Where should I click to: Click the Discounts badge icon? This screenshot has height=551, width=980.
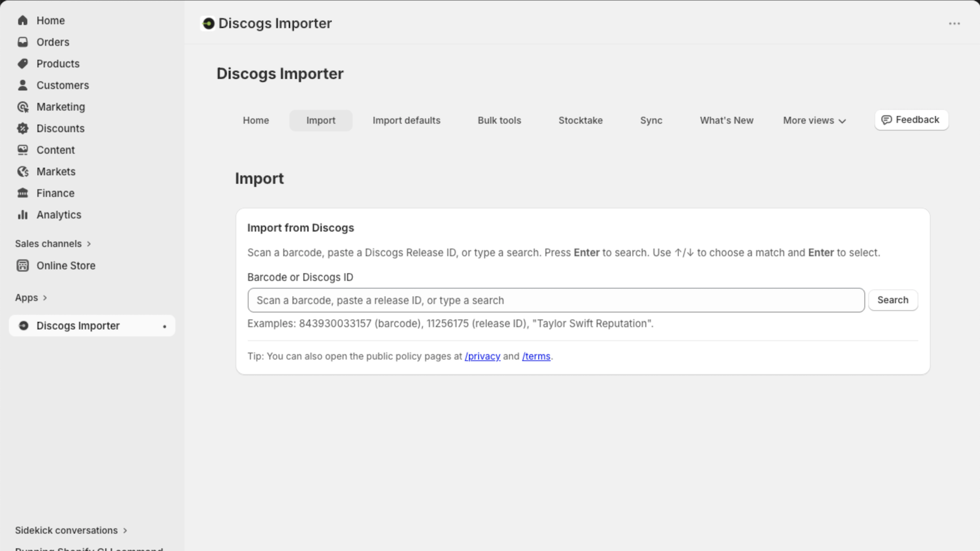click(23, 129)
